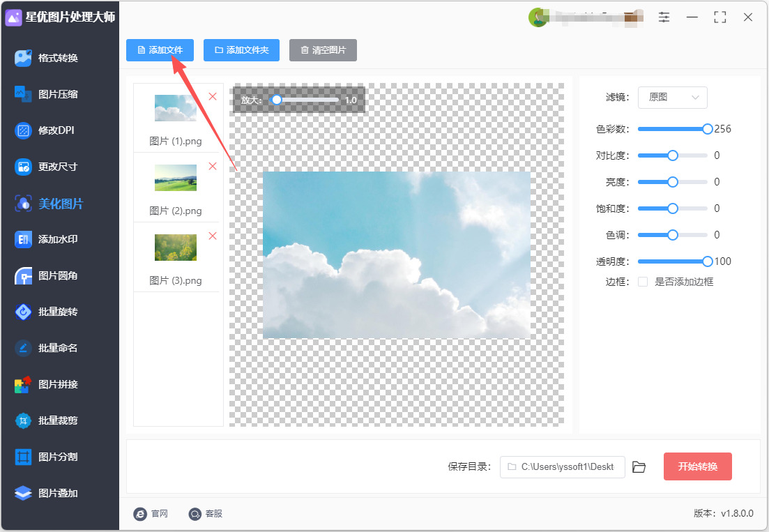Open the 图片圆角 rounded corners tool
Viewport: 769px width, 532px height.
pyautogui.click(x=47, y=275)
